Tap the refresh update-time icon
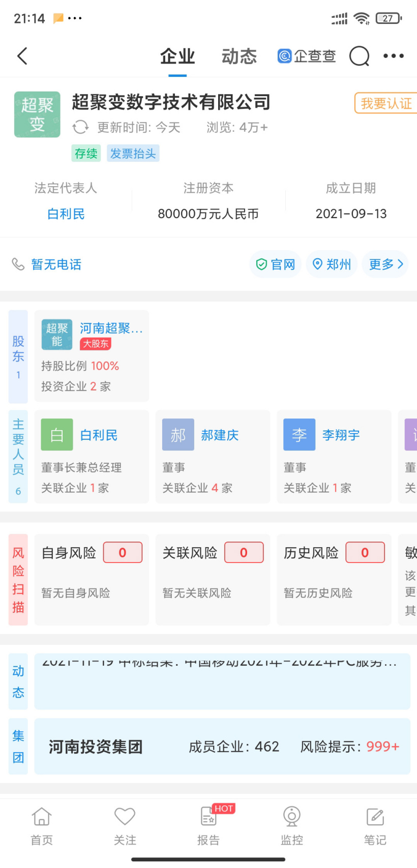 (x=80, y=127)
